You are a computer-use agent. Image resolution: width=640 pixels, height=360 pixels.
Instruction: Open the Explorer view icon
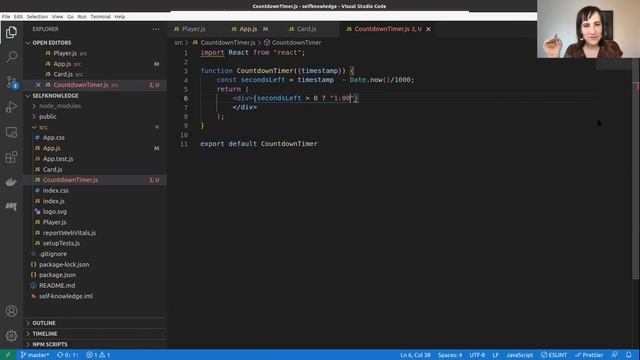[11, 32]
